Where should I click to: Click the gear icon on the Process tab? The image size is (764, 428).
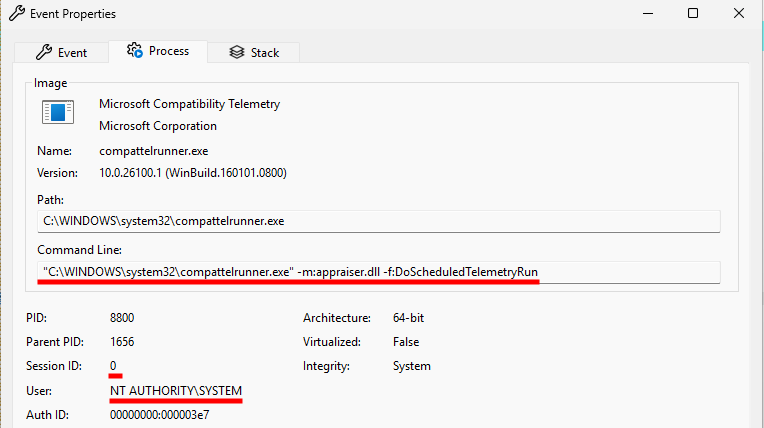134,50
